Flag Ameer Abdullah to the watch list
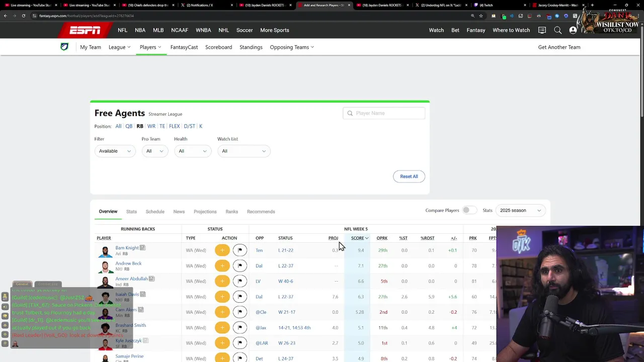Image resolution: width=644 pixels, height=362 pixels. coord(240,281)
